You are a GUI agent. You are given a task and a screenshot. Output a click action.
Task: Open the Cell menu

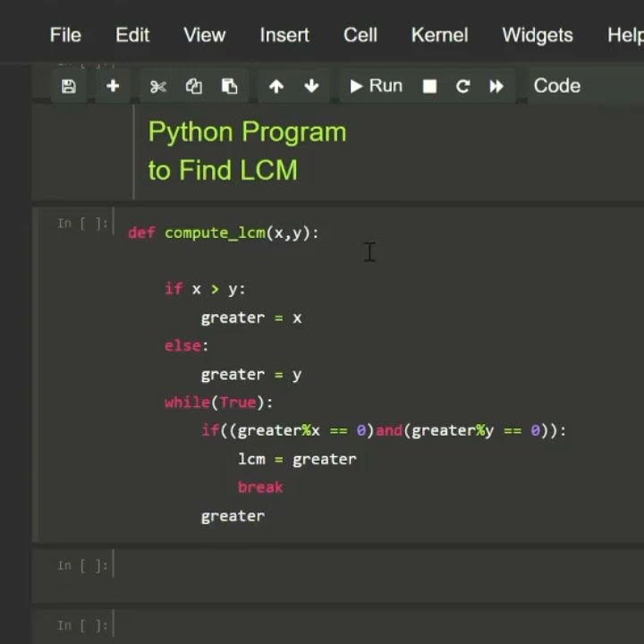[360, 35]
